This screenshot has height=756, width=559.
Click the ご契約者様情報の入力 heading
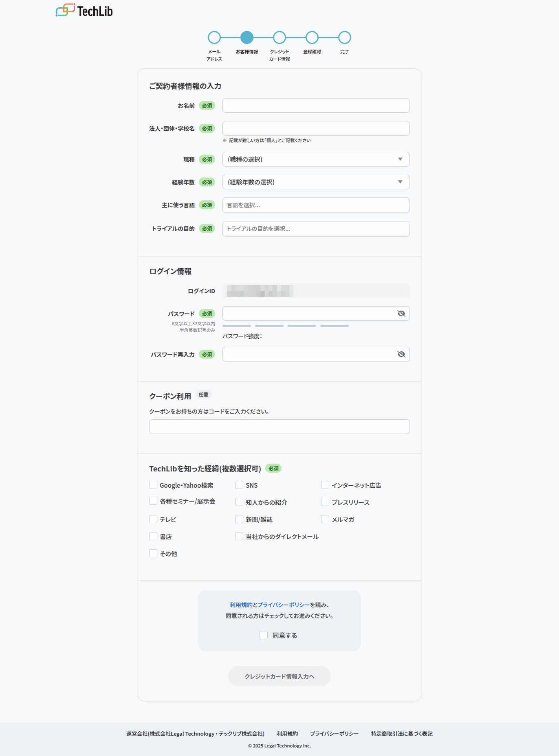pyautogui.click(x=185, y=86)
